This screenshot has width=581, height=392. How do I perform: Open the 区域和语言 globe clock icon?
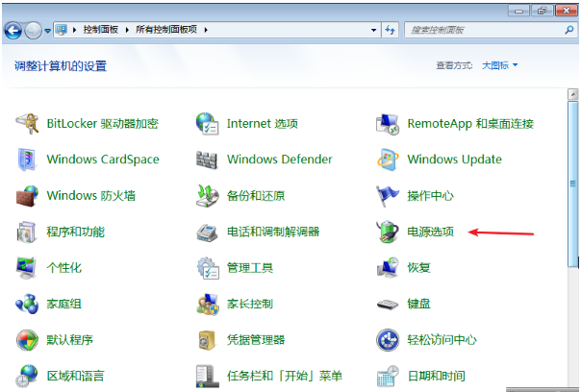click(x=27, y=376)
